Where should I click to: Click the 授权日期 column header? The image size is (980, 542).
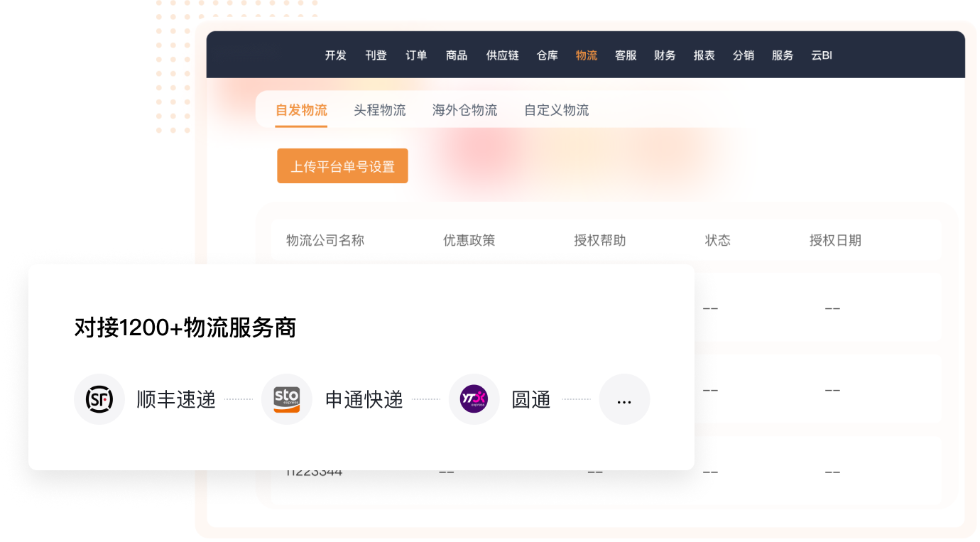[x=835, y=240]
